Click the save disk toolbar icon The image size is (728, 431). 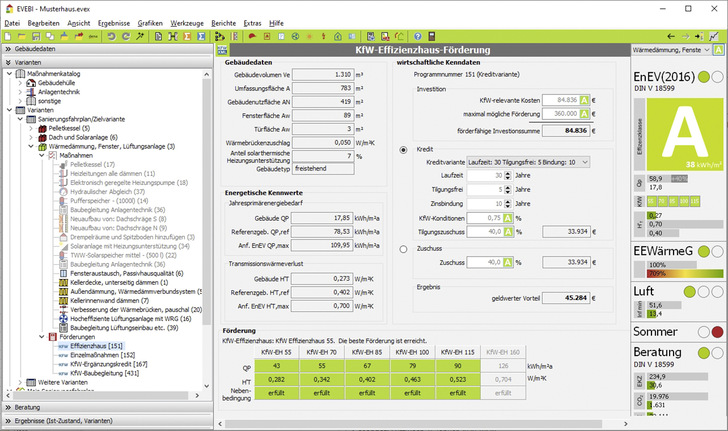click(x=36, y=36)
